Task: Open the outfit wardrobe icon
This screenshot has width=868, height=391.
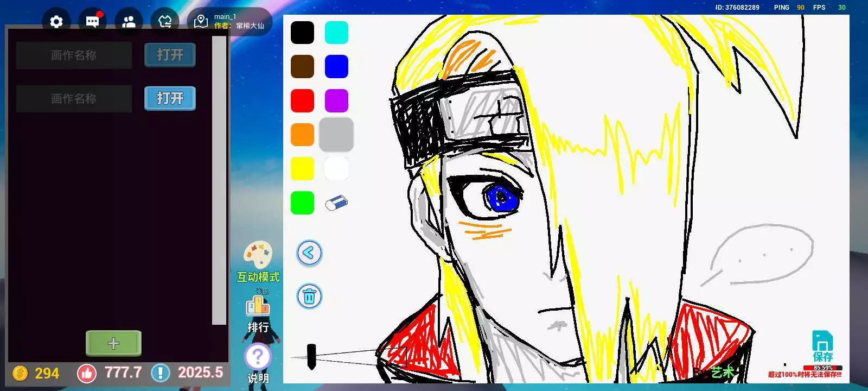Action: click(x=165, y=22)
